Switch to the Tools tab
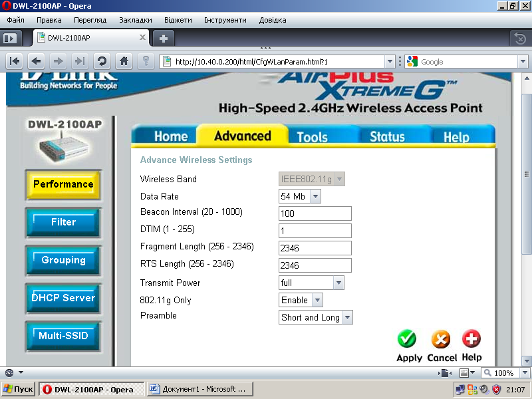 (312, 137)
